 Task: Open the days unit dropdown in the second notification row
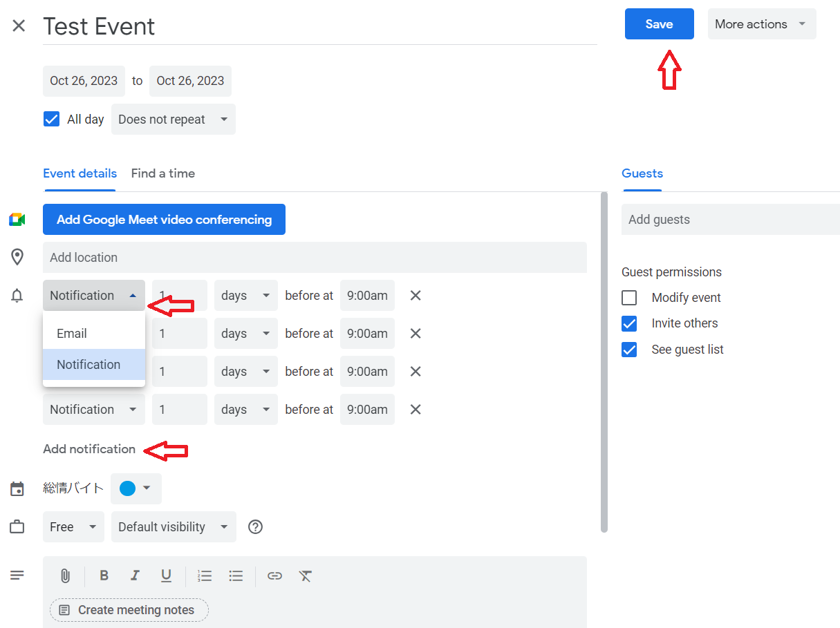[x=246, y=334]
